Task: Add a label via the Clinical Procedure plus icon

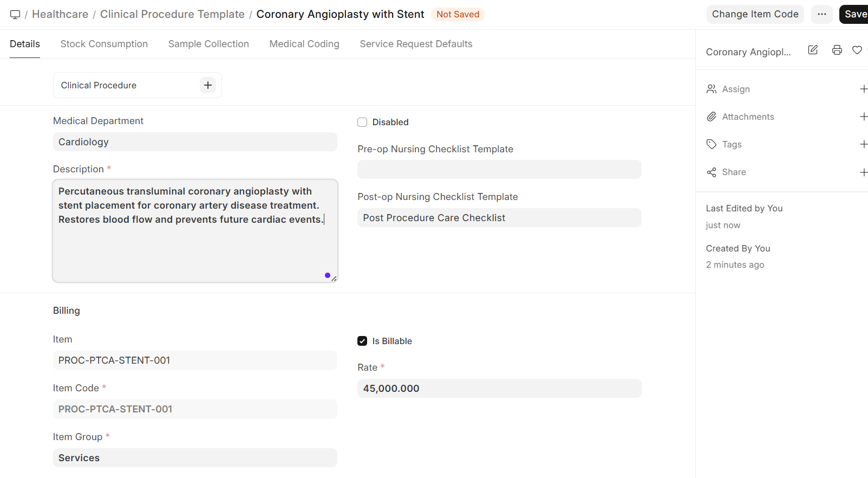Action: click(207, 85)
